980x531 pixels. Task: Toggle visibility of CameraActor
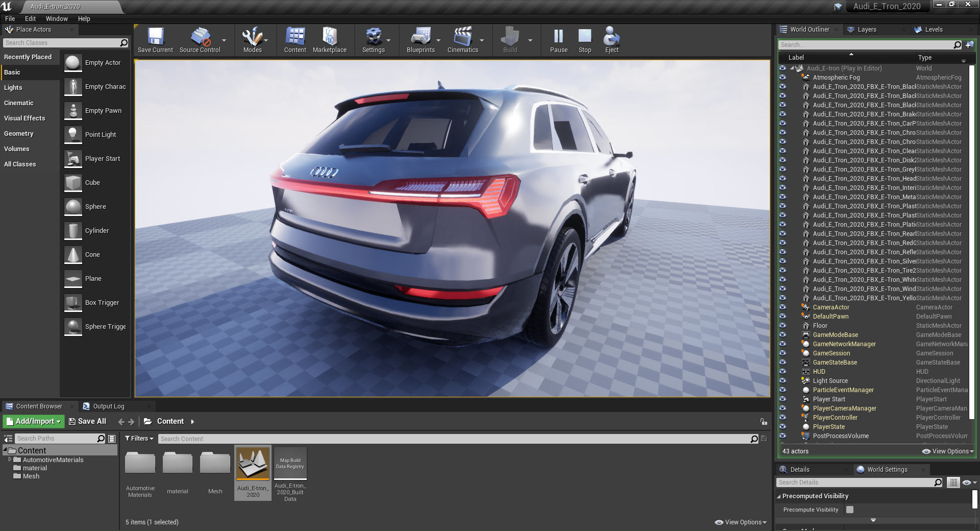(782, 307)
